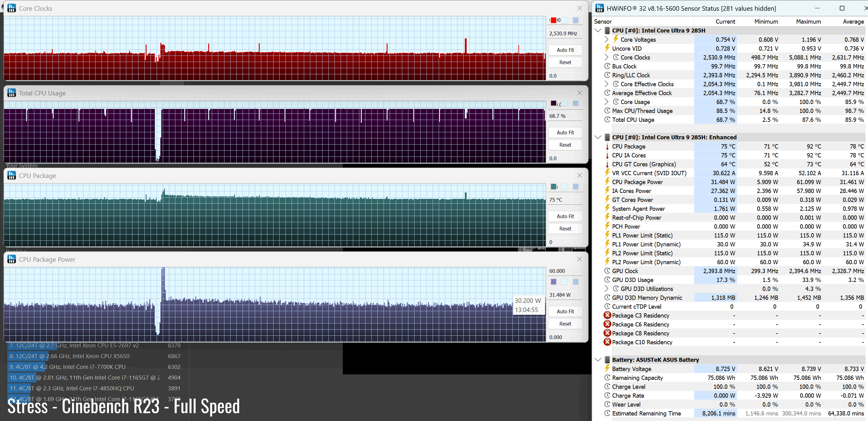Close the CPU Package Power graph window
Image resolution: width=868 pixels, height=421 pixels.
579,259
